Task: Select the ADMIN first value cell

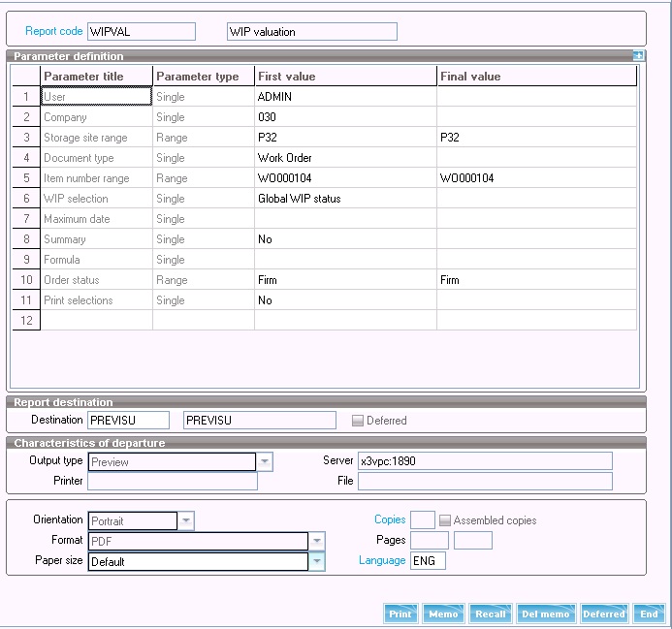Action: coord(345,96)
